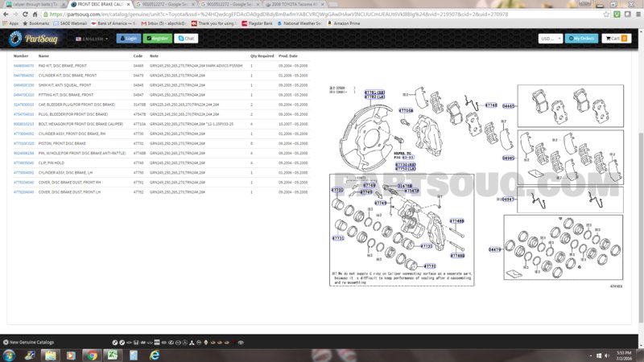Open part number link for PISTON, FRONT DISC BRAKE
This screenshot has width=644, height=362.
click(x=23, y=144)
